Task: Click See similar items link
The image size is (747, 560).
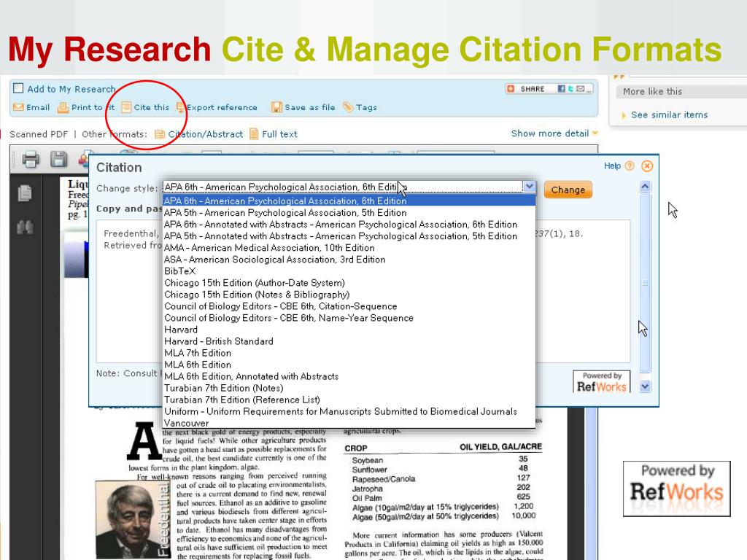Action: (x=669, y=114)
